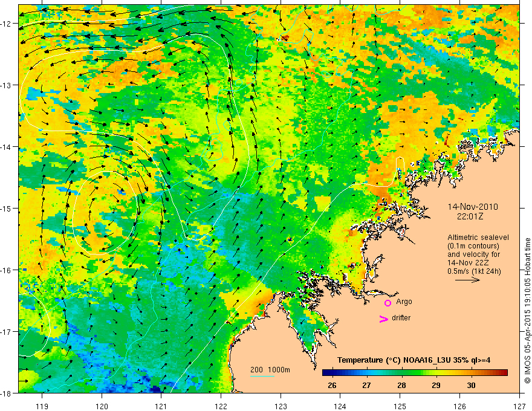The height and width of the screenshot is (411, 532).
Task: Click the color bar value '29'
Action: click(436, 385)
